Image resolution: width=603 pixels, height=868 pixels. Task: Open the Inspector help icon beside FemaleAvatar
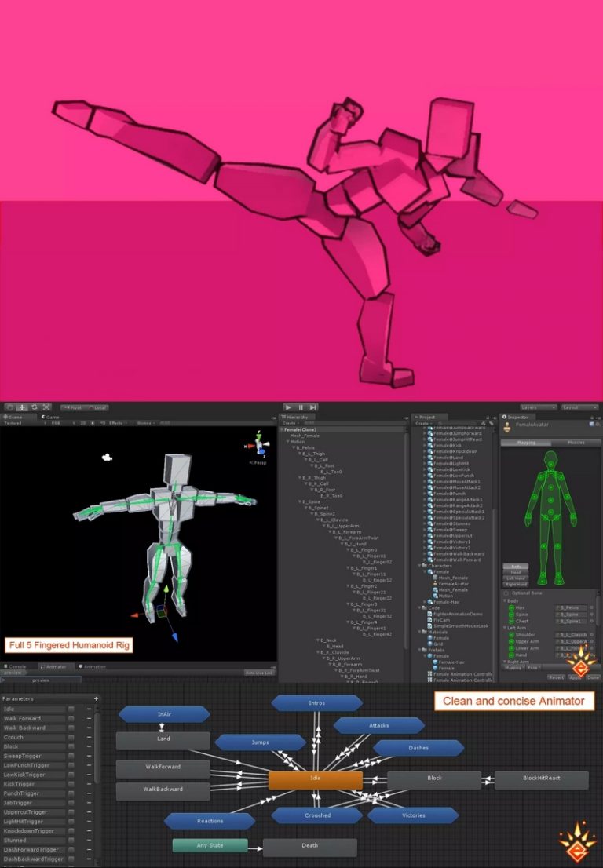pyautogui.click(x=590, y=425)
